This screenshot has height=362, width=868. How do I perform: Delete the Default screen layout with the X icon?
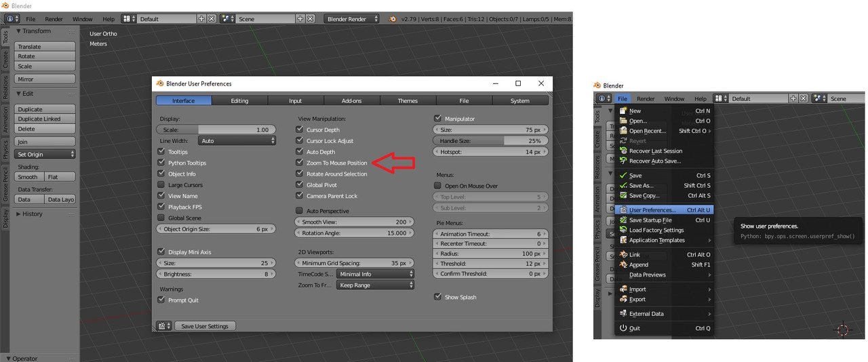[x=212, y=19]
